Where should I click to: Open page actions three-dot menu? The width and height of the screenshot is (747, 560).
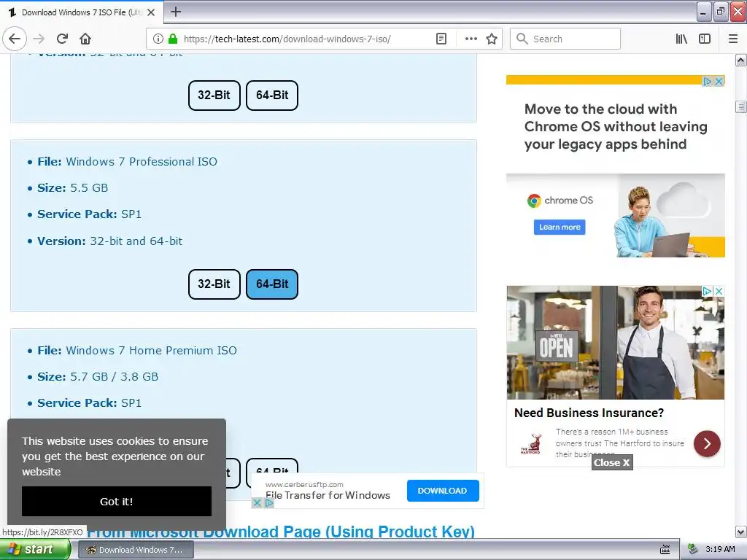click(x=471, y=39)
